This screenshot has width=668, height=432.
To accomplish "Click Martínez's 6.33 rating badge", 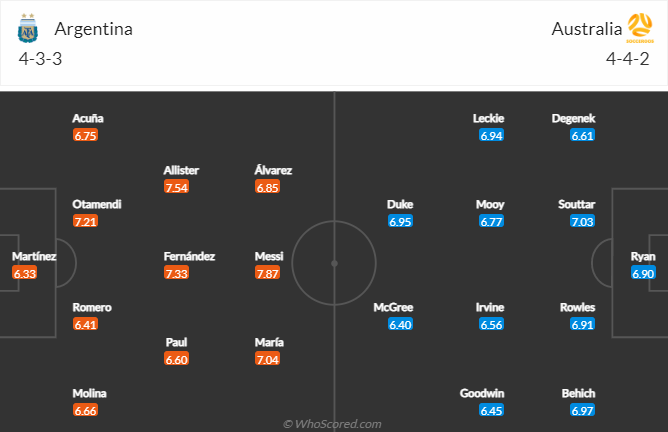I will click(x=25, y=273).
